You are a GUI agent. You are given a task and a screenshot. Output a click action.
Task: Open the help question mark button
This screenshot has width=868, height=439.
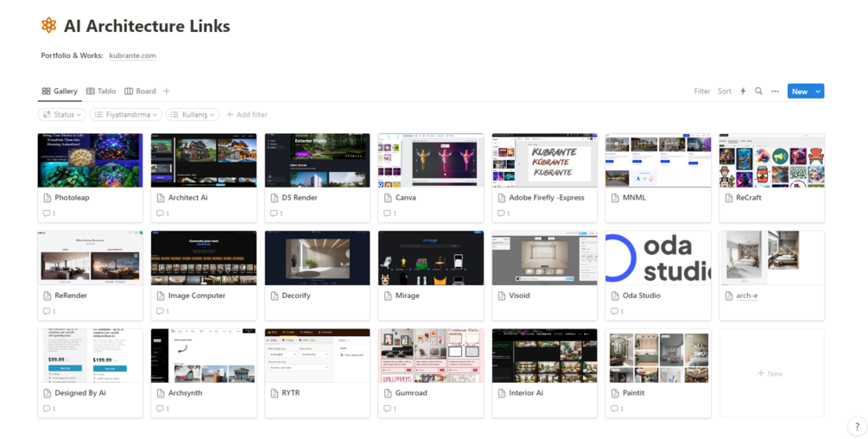tap(858, 426)
